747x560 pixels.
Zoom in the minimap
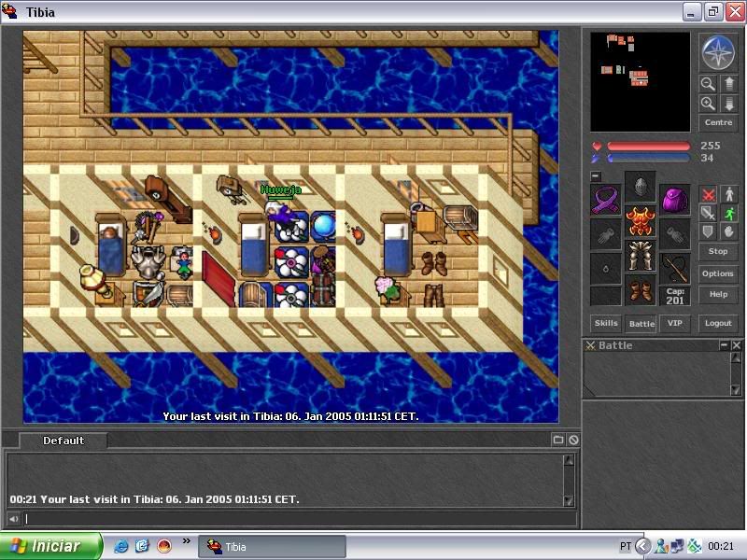(x=708, y=104)
